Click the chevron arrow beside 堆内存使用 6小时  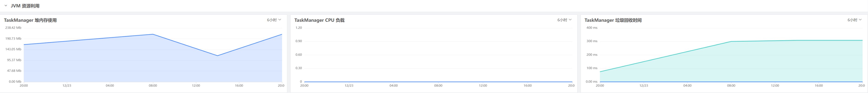[x=280, y=20]
